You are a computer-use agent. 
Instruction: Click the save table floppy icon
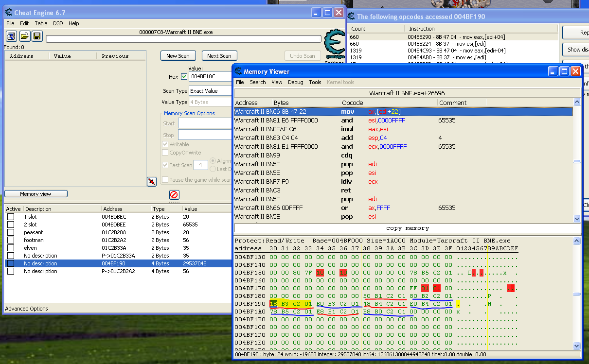pos(37,36)
